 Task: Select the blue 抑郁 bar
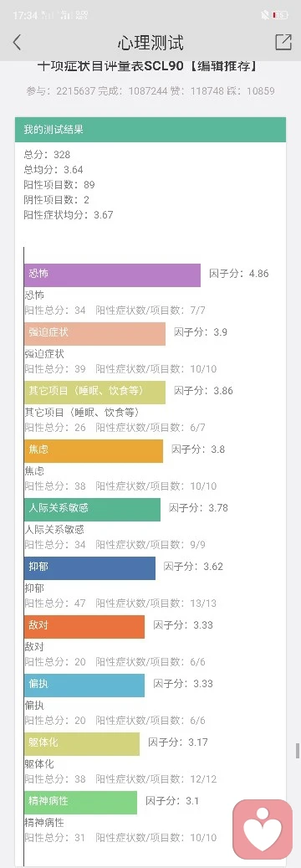coord(89,568)
